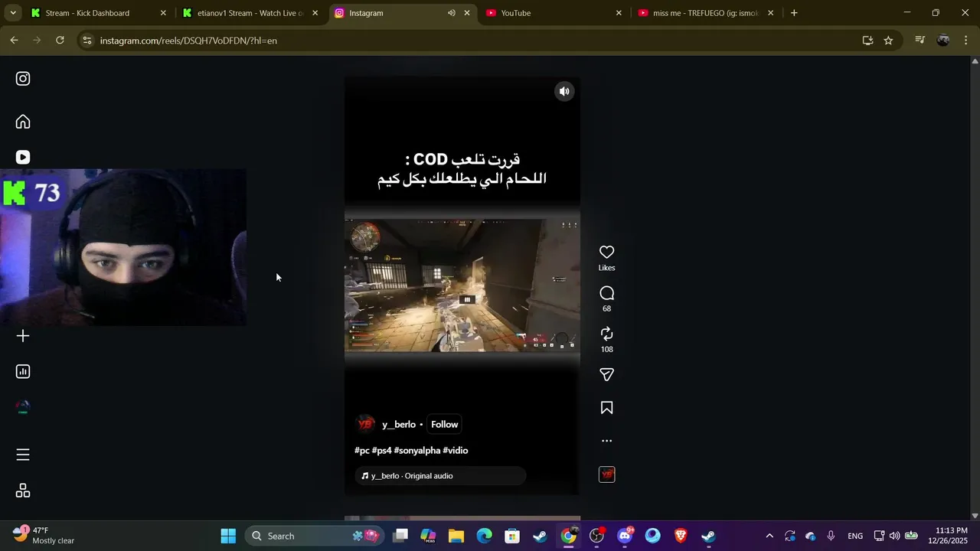The height and width of the screenshot is (551, 980).
Task: Open Brave browser from the taskbar
Action: [x=681, y=536]
